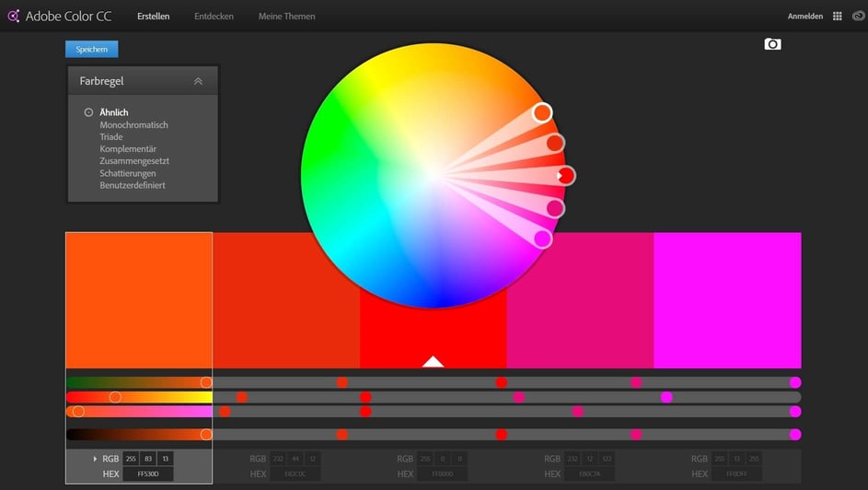Image resolution: width=868 pixels, height=490 pixels.
Task: Click the HEX field showing E80C7A
Action: click(x=589, y=474)
